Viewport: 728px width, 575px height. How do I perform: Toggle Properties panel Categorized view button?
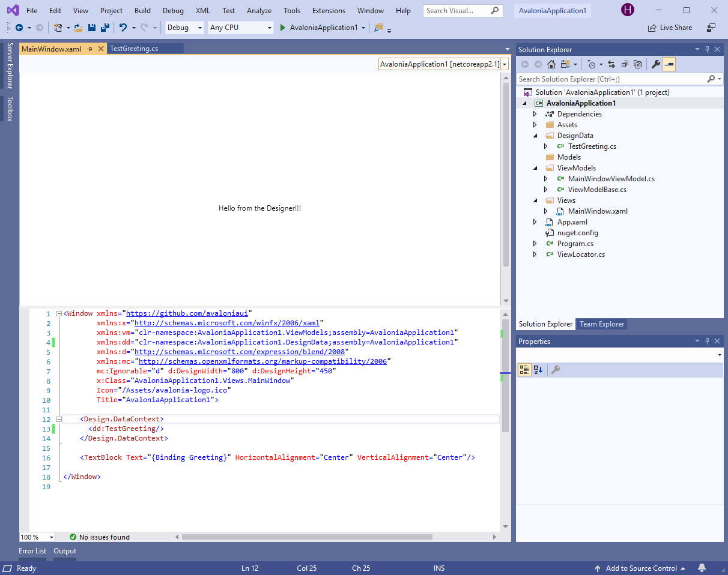click(524, 370)
